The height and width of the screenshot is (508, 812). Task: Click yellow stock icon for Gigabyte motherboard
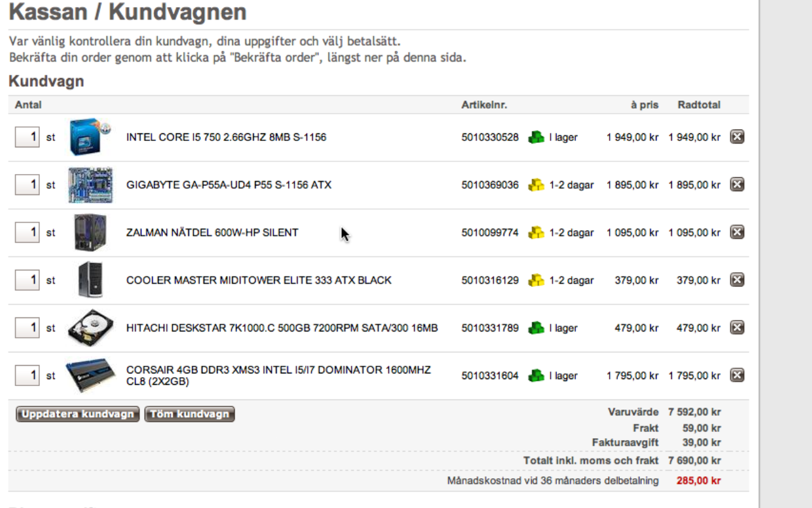point(536,185)
